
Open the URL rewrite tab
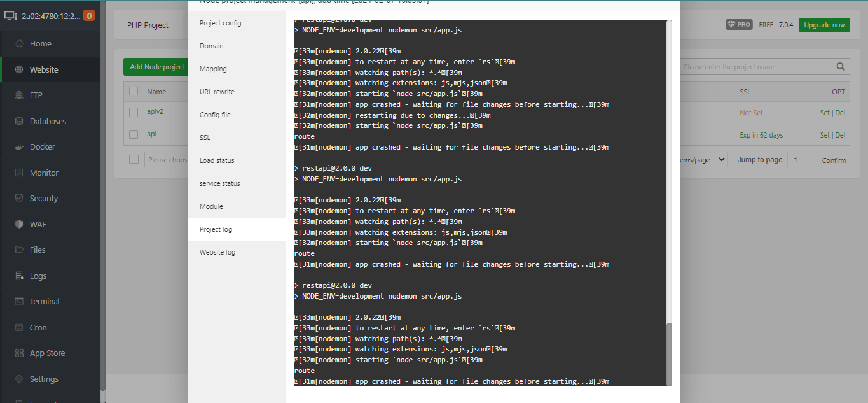click(217, 92)
